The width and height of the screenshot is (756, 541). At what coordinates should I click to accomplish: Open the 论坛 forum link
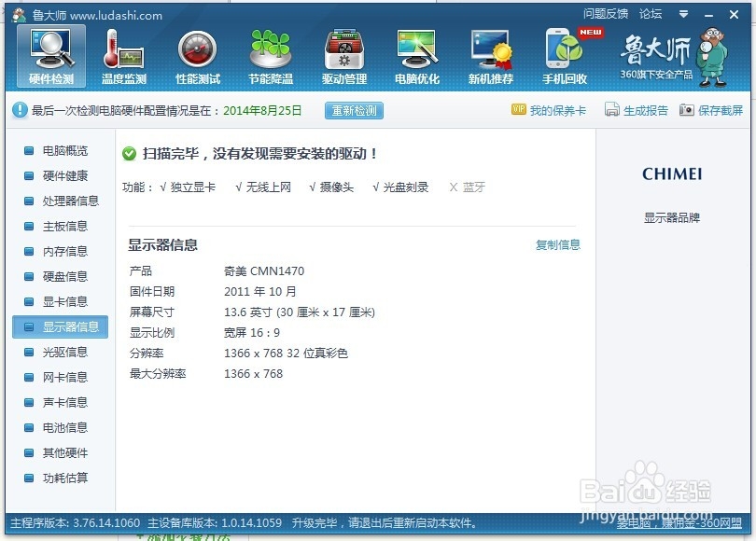[649, 13]
